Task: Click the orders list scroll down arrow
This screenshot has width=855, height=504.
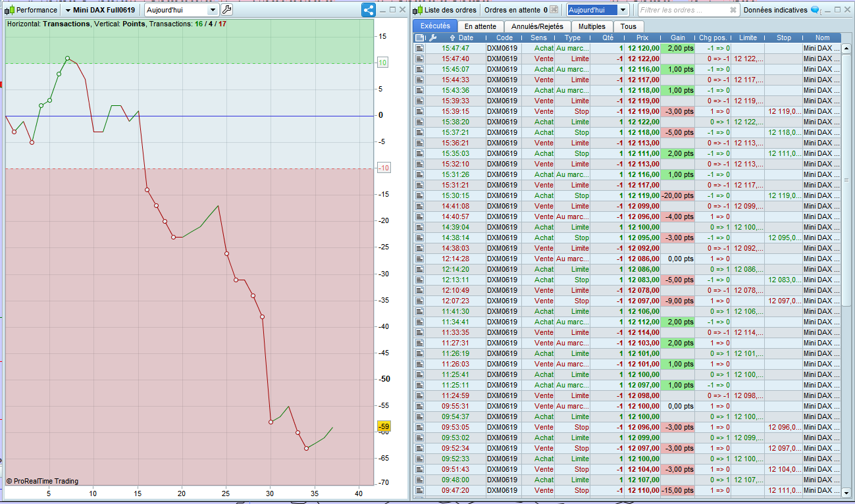Action: pos(847,491)
